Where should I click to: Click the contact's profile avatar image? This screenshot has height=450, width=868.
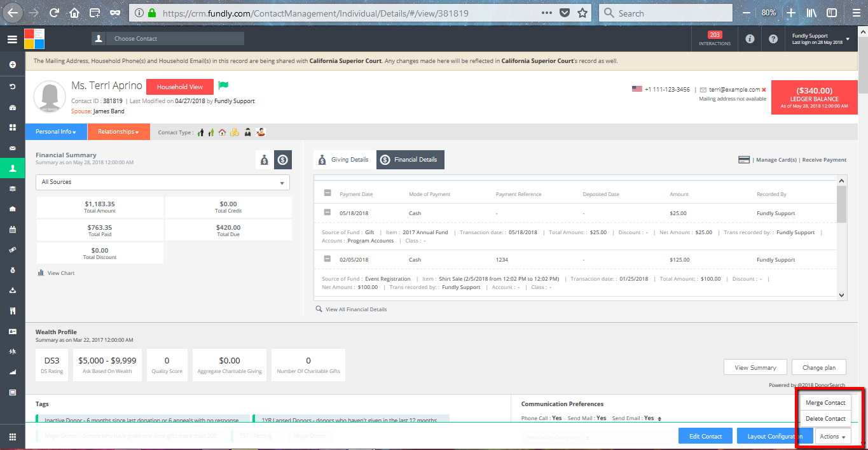click(x=50, y=97)
